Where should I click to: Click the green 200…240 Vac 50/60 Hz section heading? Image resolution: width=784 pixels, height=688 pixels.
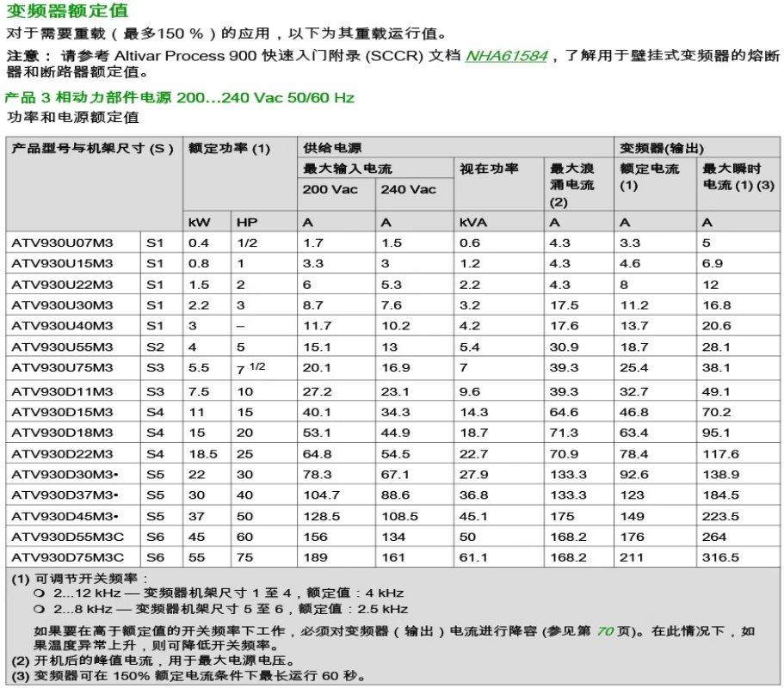coord(180,97)
